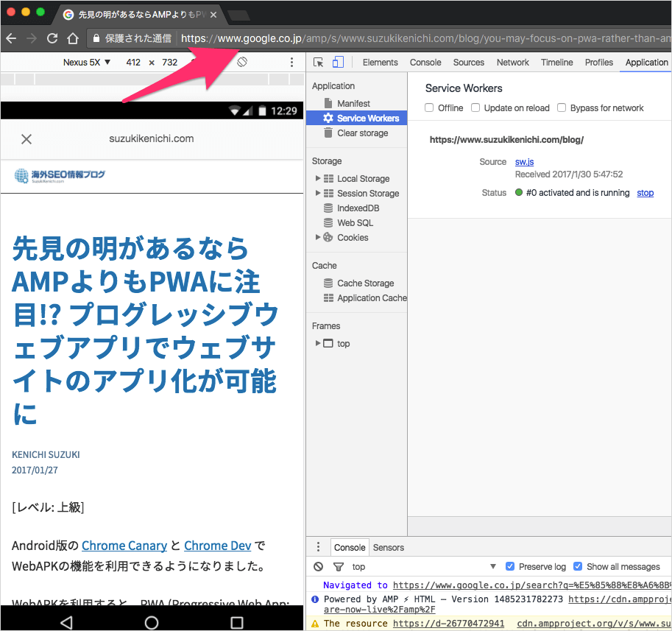
Task: Open the Nexus 5X device dropdown
Action: pyautogui.click(x=87, y=62)
